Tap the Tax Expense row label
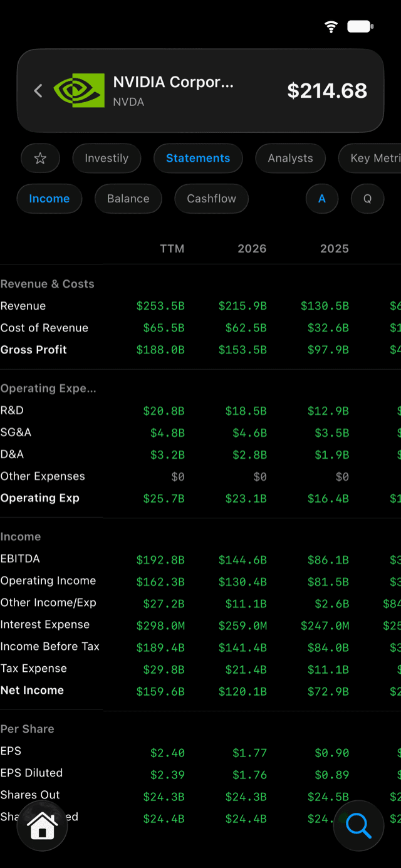Image resolution: width=401 pixels, height=868 pixels. click(34, 668)
